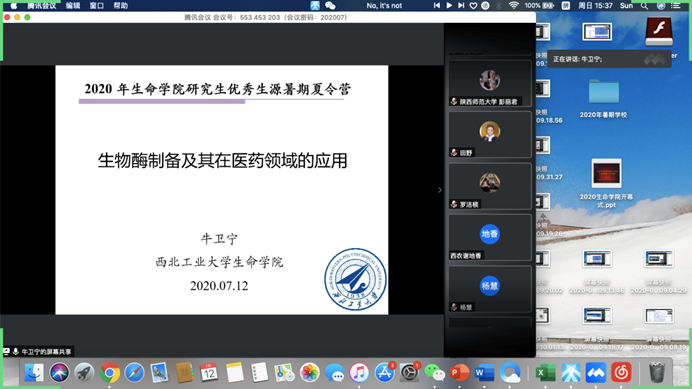Select participant 西农谢地香 video tile

click(x=490, y=238)
